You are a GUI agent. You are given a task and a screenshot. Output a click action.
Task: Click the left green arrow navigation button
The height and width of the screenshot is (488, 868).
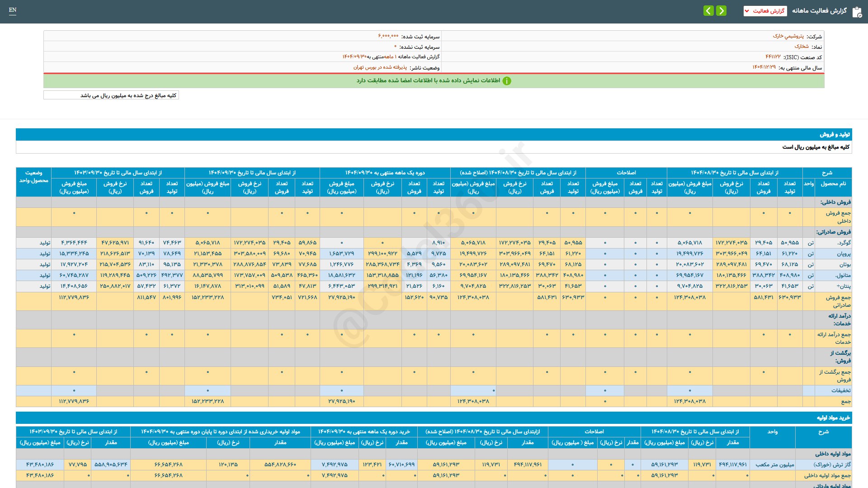pos(708,10)
